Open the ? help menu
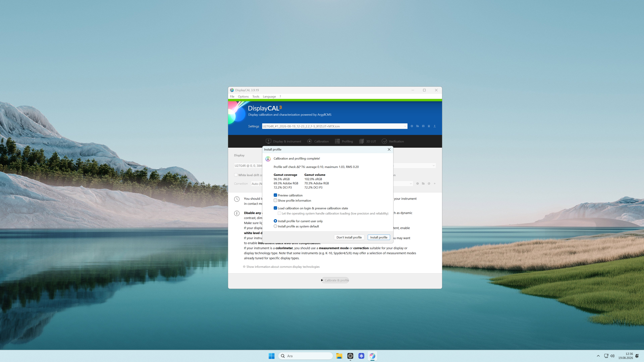This screenshot has width=644, height=362. (280, 97)
